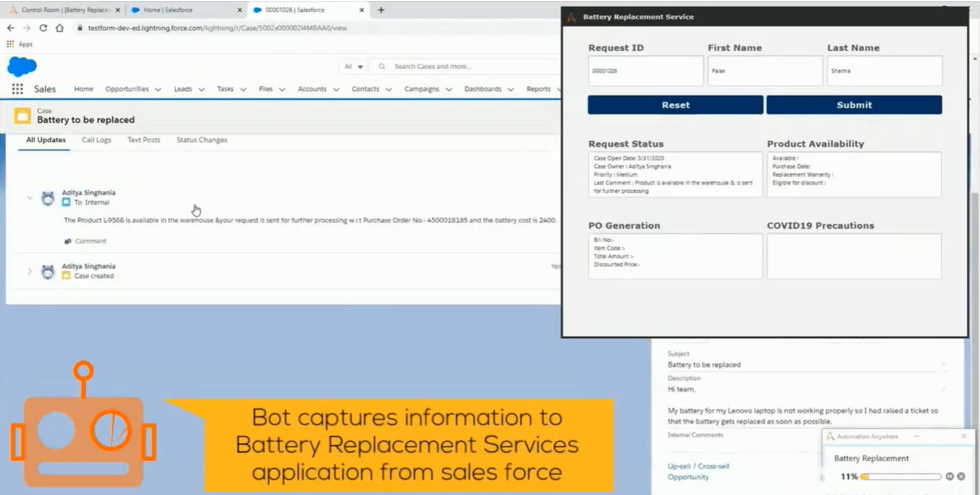980x495 pixels.
Task: Expand the Case created feed entry
Action: [x=29, y=271]
